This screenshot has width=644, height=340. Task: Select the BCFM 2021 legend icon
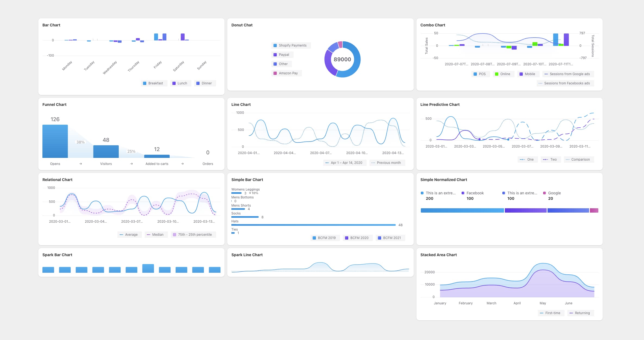pyautogui.click(x=379, y=238)
